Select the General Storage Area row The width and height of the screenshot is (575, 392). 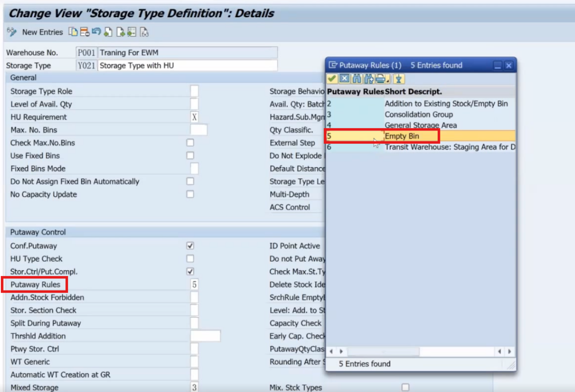(420, 125)
